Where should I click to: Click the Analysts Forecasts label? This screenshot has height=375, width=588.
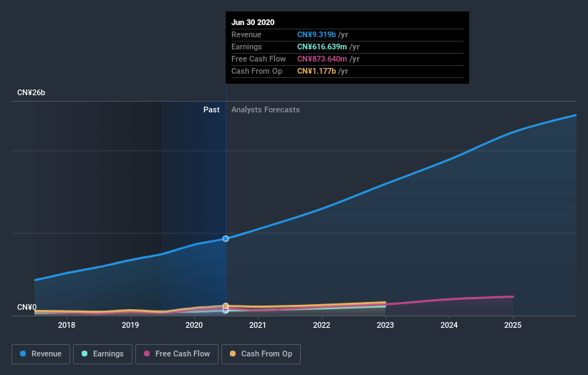pos(266,109)
